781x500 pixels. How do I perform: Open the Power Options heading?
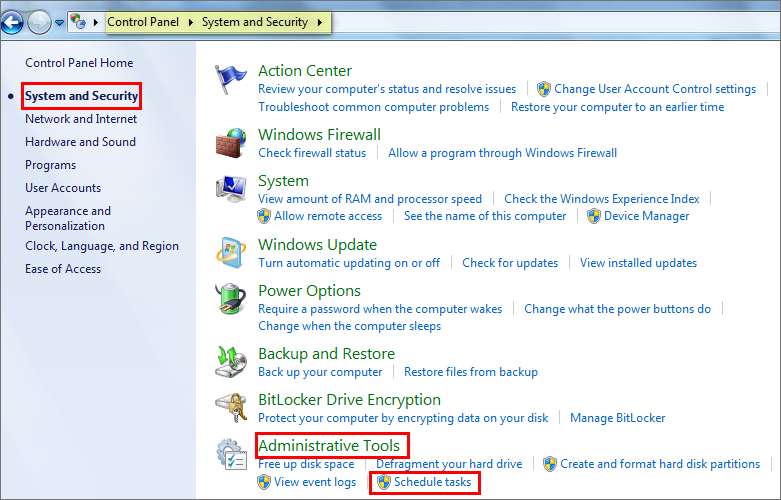tap(309, 291)
